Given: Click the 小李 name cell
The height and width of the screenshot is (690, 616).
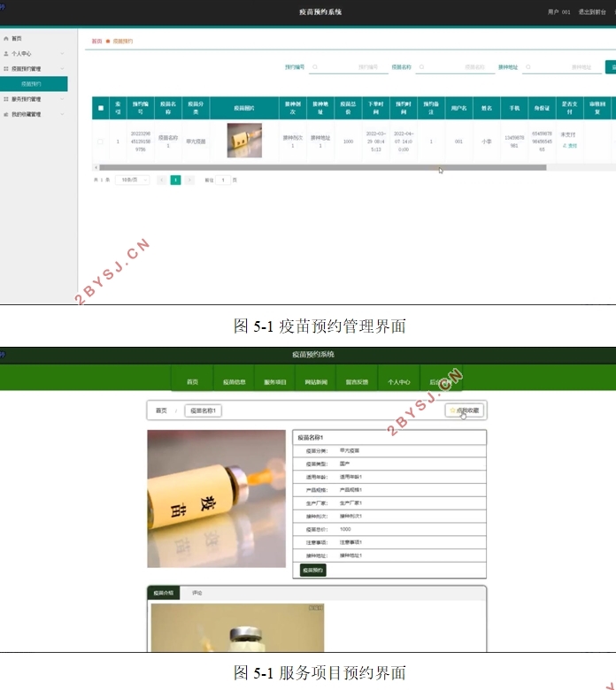Looking at the screenshot, I should pos(486,142).
